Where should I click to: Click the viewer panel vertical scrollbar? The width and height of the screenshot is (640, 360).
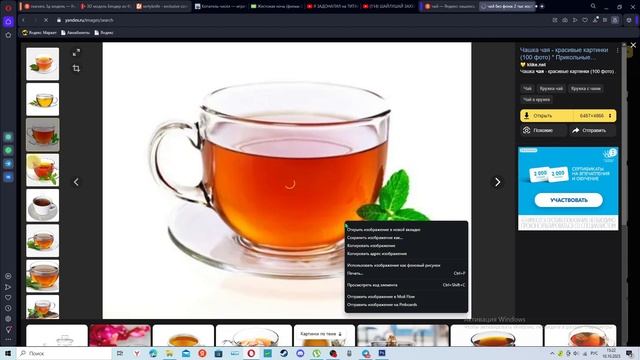pyautogui.click(x=624, y=135)
